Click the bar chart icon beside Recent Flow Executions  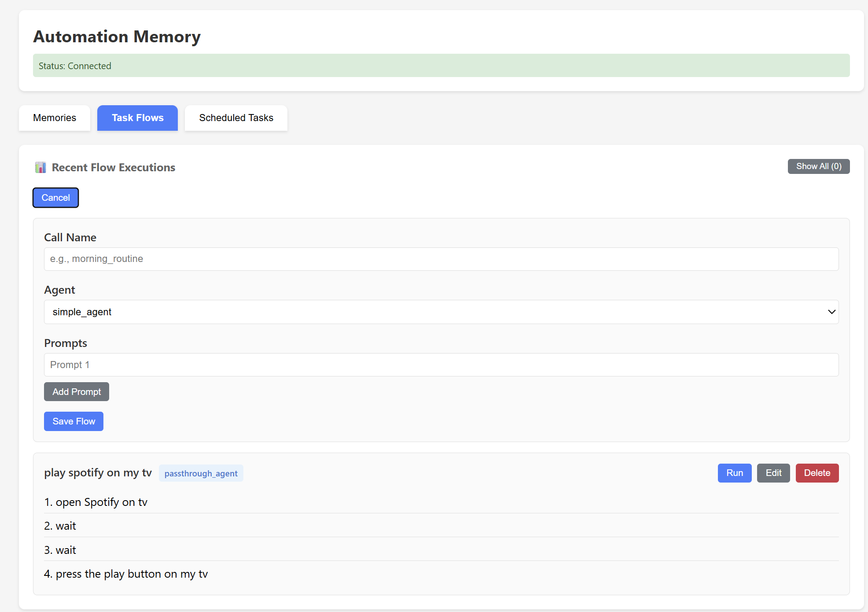[x=40, y=167]
